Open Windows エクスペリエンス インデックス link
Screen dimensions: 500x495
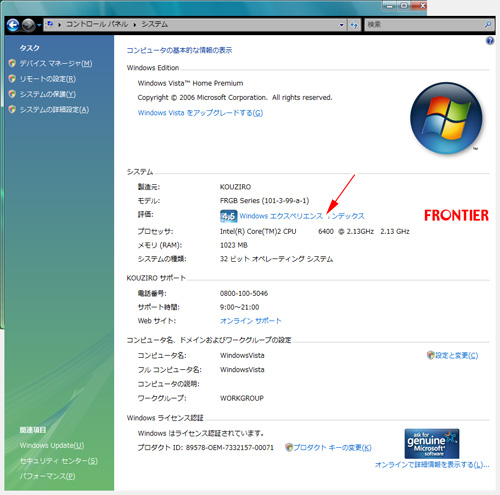(x=302, y=216)
